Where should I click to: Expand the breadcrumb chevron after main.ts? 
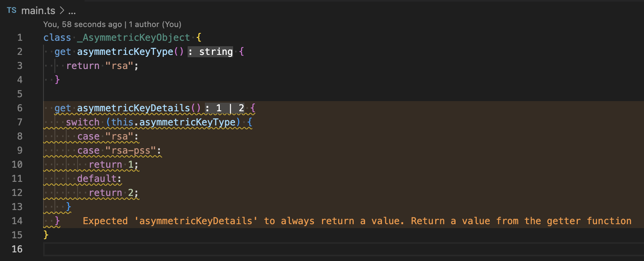pos(62,11)
